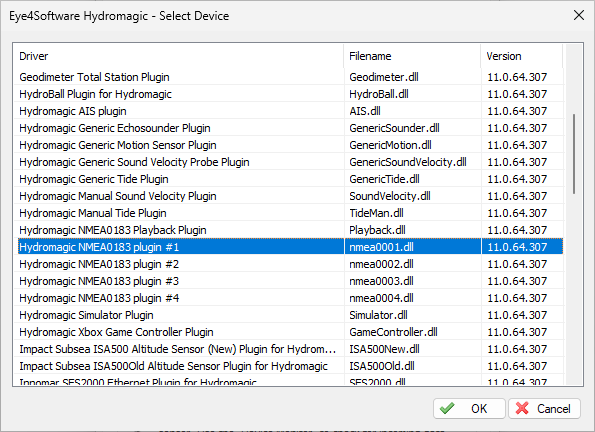Click the ISA500Old.dll filename cell

pyautogui.click(x=413, y=366)
